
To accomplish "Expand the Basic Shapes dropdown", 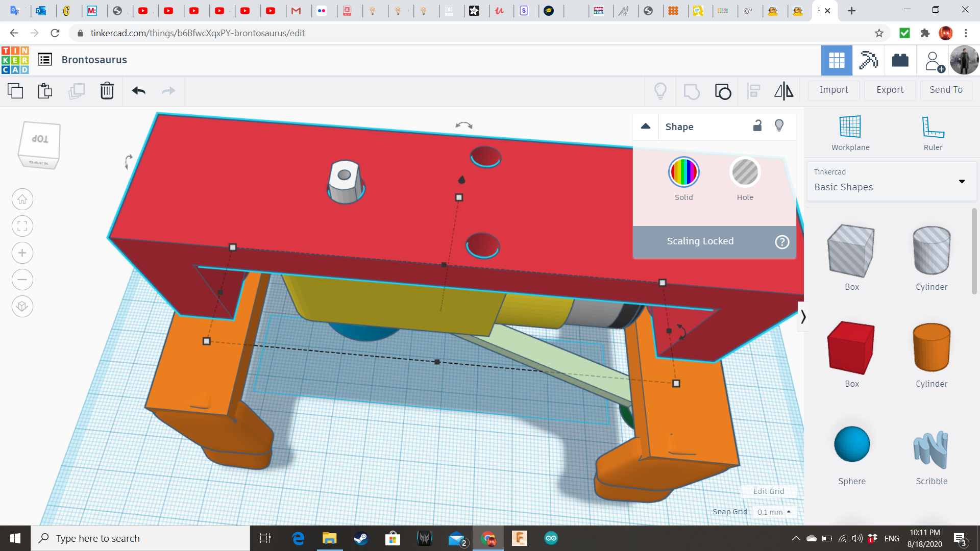I will [x=962, y=181].
